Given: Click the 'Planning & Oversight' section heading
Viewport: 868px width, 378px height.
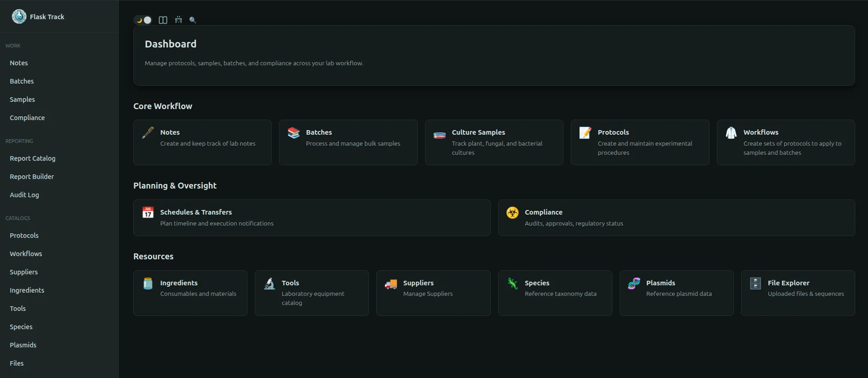Looking at the screenshot, I should pos(175,186).
